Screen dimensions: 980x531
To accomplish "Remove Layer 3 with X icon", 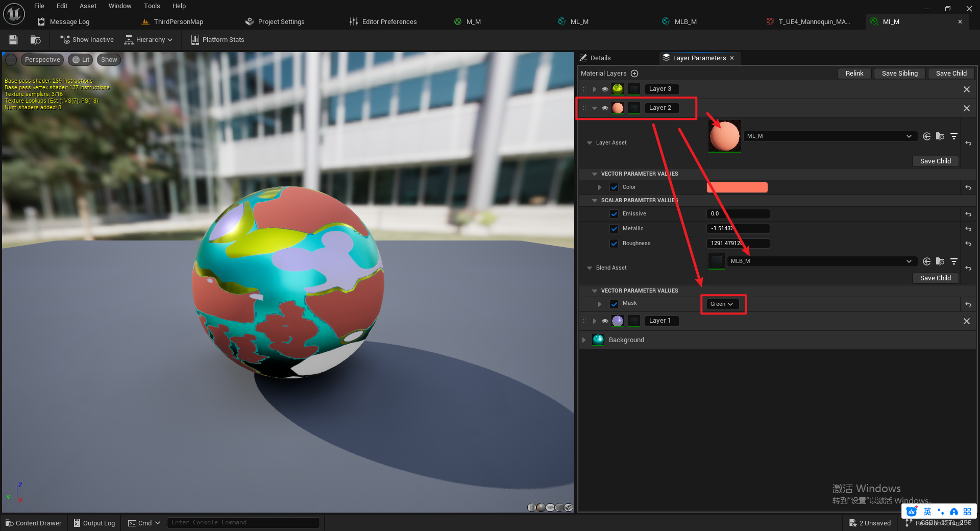I will (966, 89).
